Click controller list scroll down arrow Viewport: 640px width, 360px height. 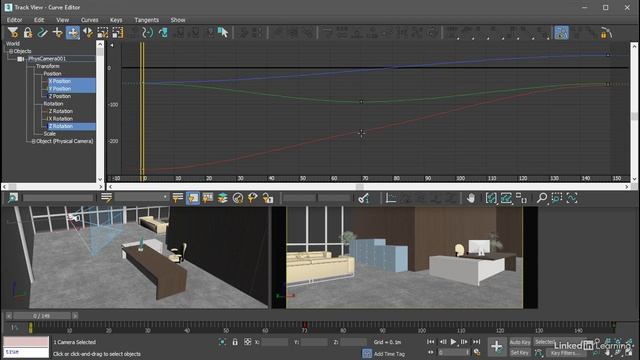(x=100, y=179)
